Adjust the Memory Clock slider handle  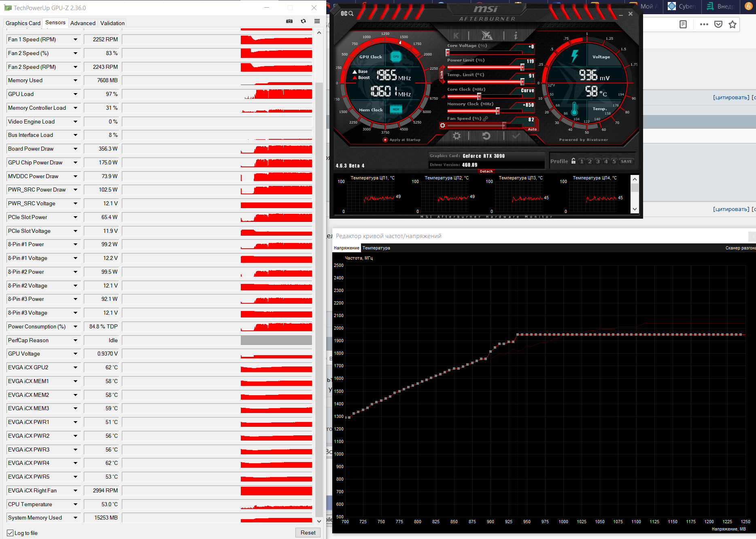[x=498, y=111]
